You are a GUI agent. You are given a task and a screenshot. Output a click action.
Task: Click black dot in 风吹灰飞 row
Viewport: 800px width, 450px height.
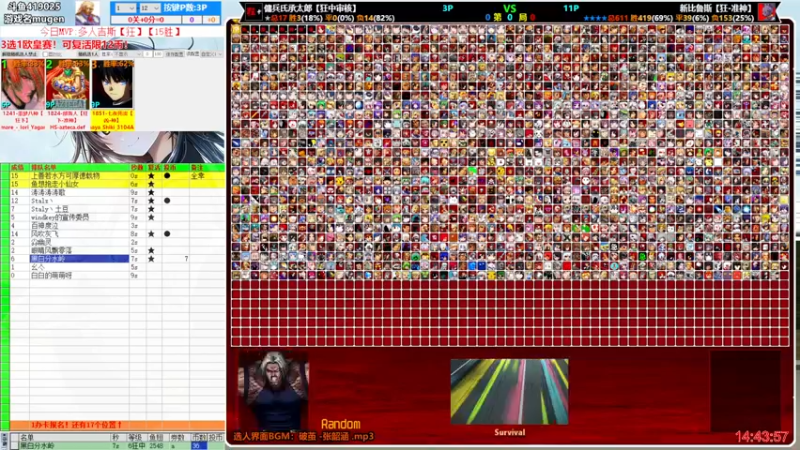(167, 234)
